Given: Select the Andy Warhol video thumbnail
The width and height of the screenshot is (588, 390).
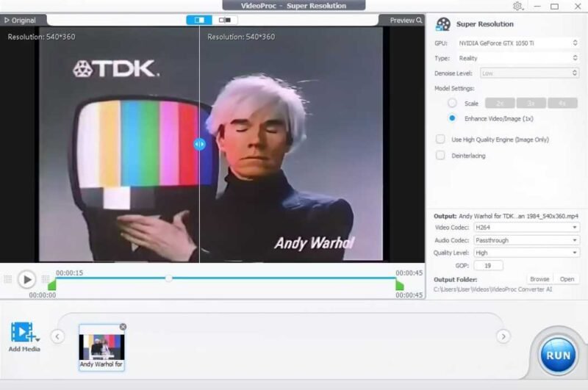Looking at the screenshot, I should coord(101,347).
